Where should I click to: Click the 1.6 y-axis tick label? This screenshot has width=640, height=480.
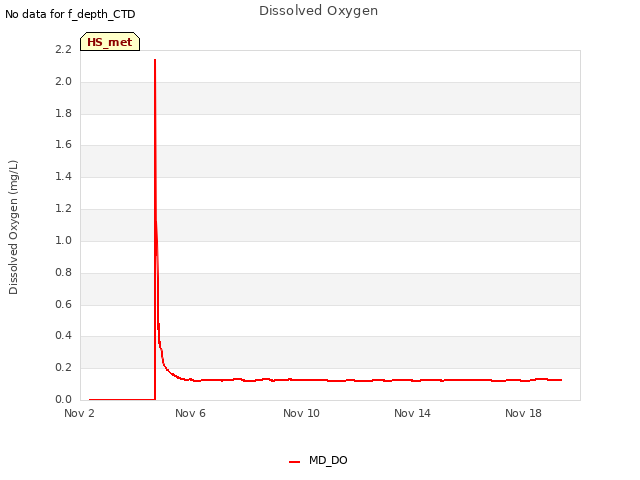63,144
